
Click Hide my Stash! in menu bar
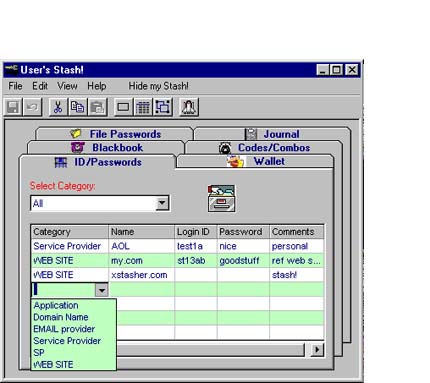158,86
